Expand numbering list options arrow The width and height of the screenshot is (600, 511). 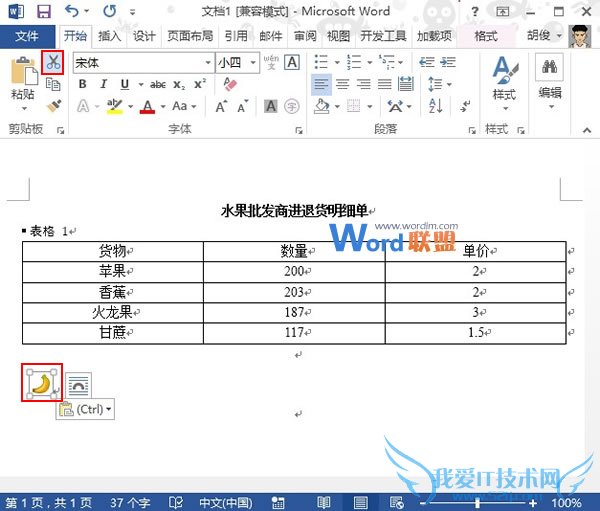[370, 62]
